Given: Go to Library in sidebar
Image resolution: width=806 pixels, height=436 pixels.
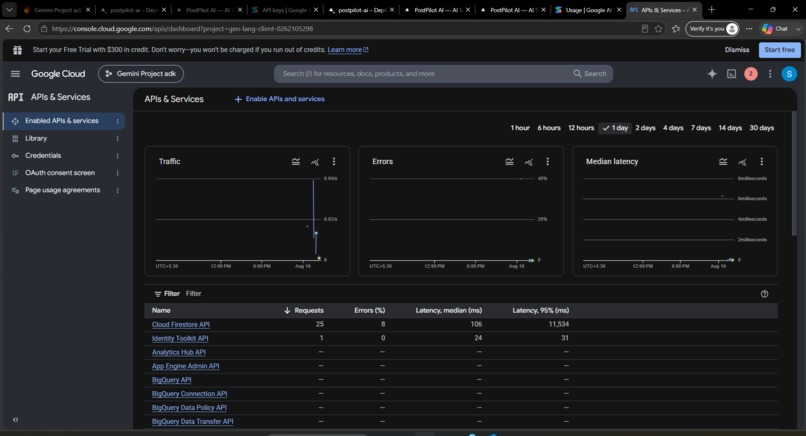Looking at the screenshot, I should pos(36,138).
